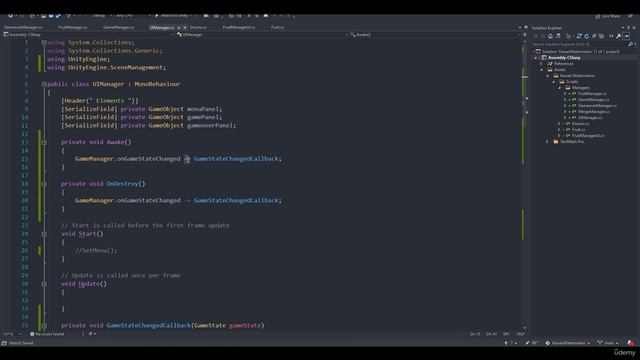Image resolution: width=640 pixels, height=360 pixels.
Task: Collapse the Assets folder
Action: click(x=542, y=70)
